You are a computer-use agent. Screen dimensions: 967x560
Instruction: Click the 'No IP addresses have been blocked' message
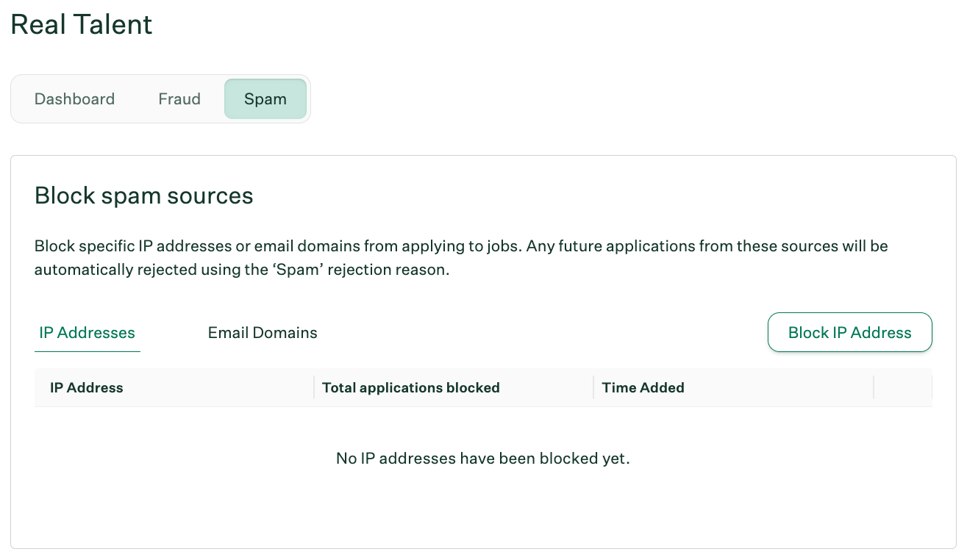coord(483,459)
